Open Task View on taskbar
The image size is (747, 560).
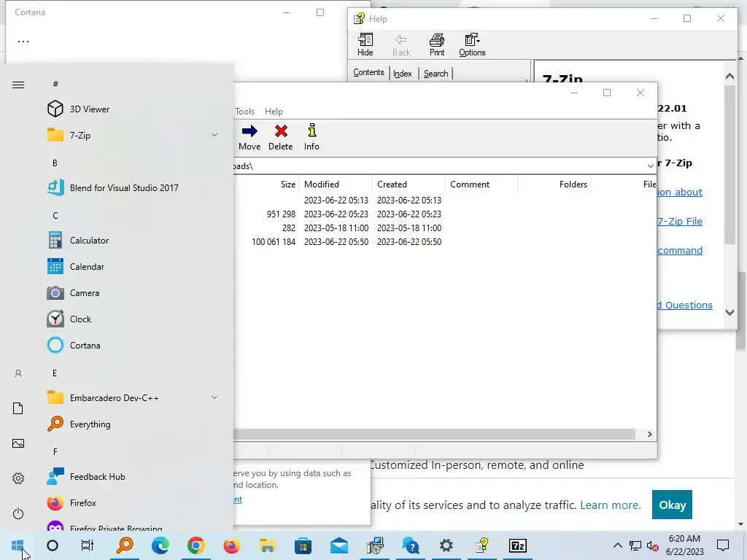88,545
